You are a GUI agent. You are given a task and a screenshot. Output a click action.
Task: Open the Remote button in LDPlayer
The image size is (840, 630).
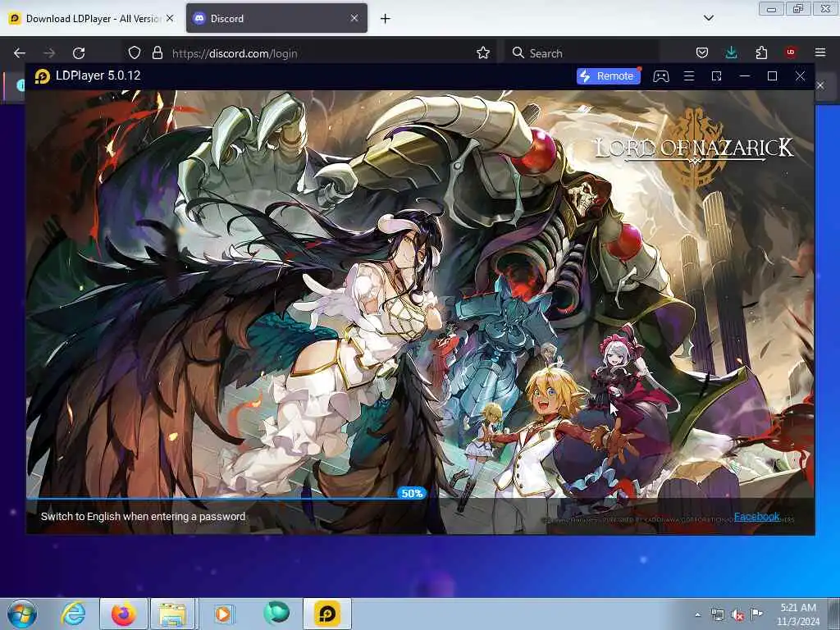(x=609, y=76)
